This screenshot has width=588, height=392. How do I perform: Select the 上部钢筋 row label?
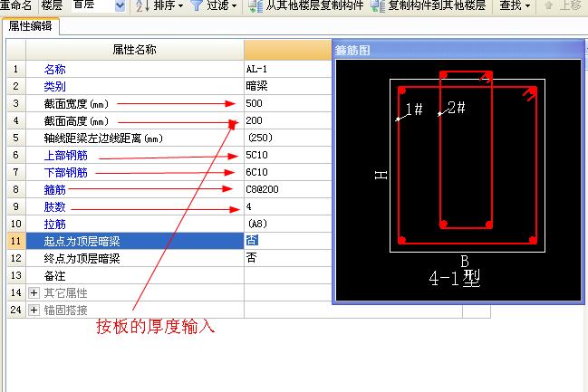coord(65,156)
